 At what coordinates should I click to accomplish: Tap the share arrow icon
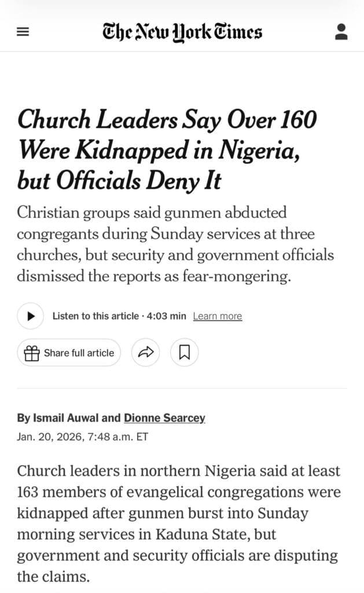[145, 353]
